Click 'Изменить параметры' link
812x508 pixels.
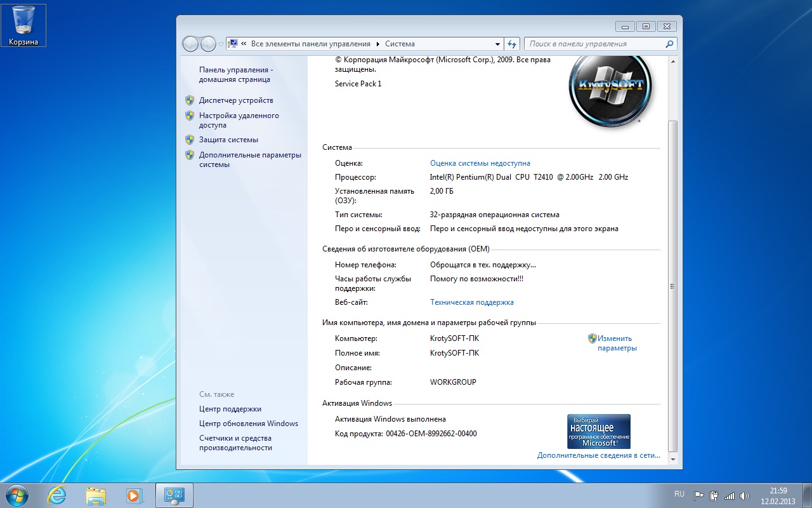tap(617, 344)
